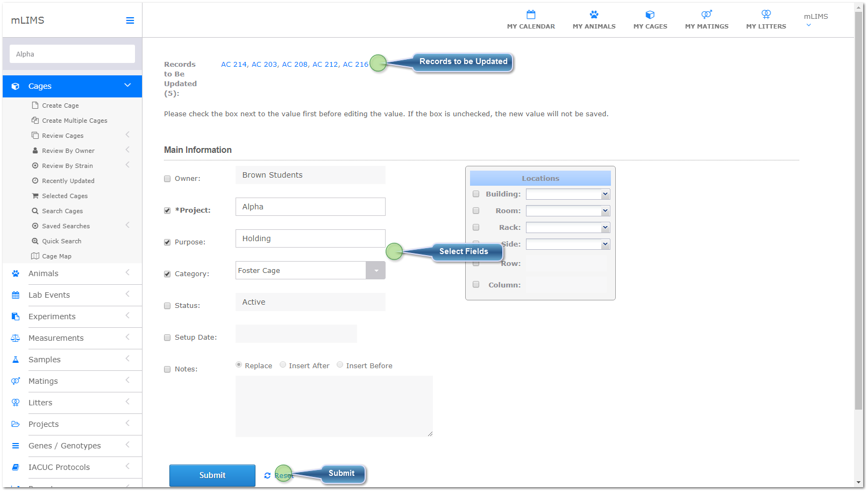
Task: Click the Reset refresh icon
Action: point(267,475)
